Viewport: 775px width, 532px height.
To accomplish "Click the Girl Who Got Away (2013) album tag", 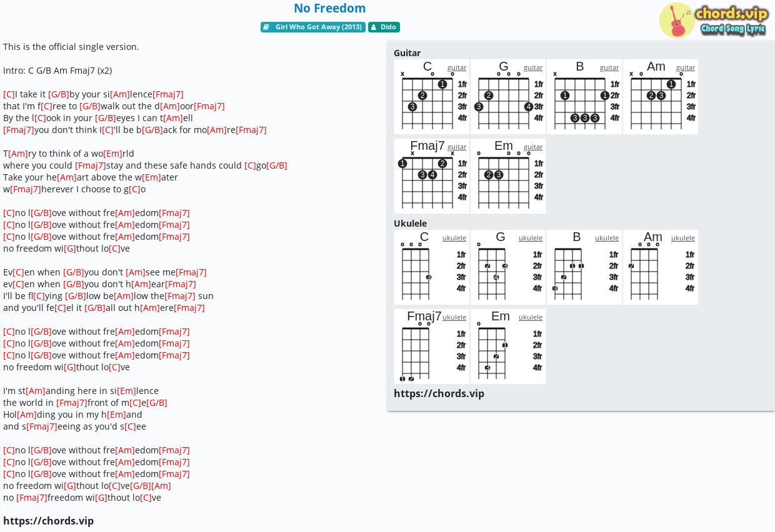I will (313, 27).
